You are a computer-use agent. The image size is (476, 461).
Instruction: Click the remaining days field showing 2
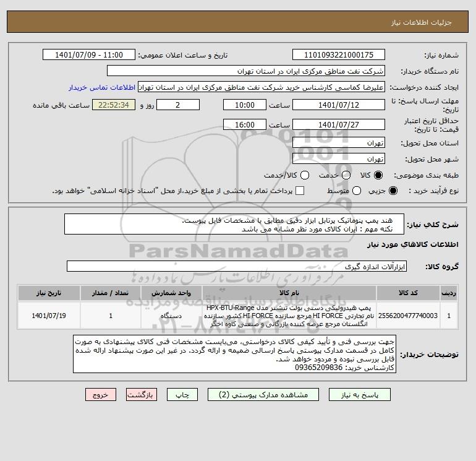(178, 105)
